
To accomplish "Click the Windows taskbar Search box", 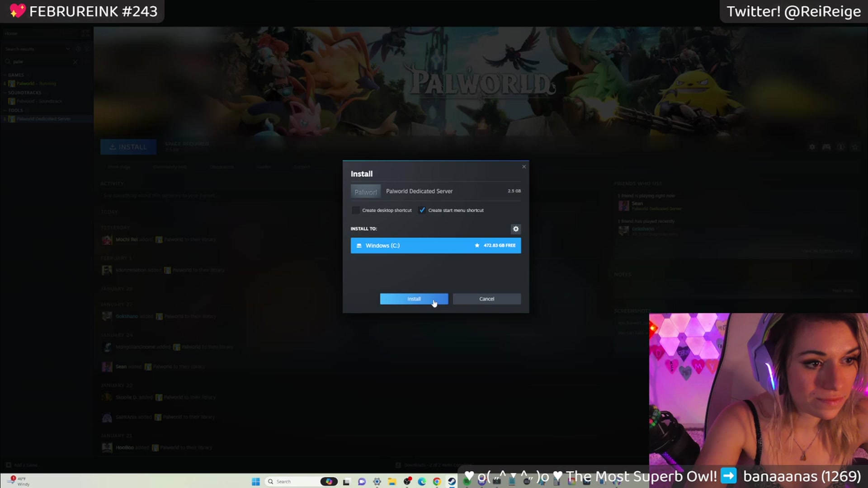I will (301, 482).
